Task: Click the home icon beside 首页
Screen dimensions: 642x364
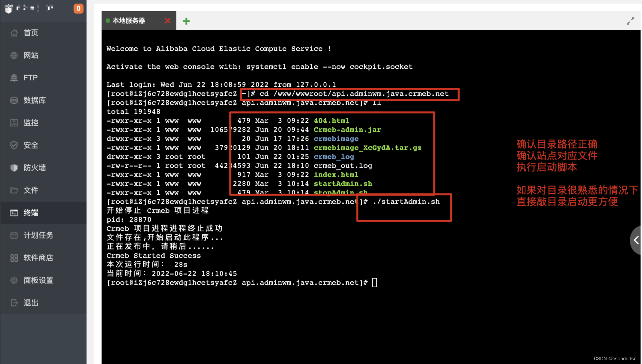Action: (x=14, y=33)
